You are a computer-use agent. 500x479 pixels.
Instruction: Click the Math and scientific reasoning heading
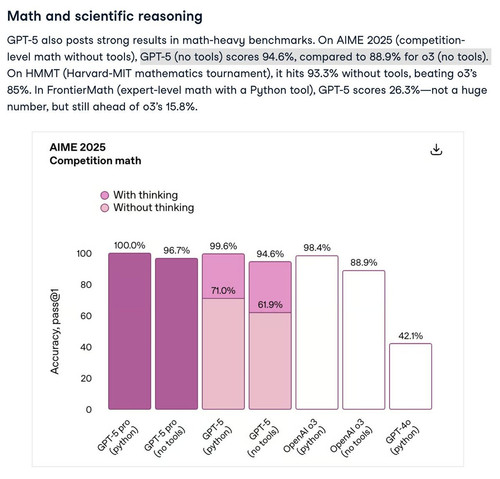(x=105, y=16)
